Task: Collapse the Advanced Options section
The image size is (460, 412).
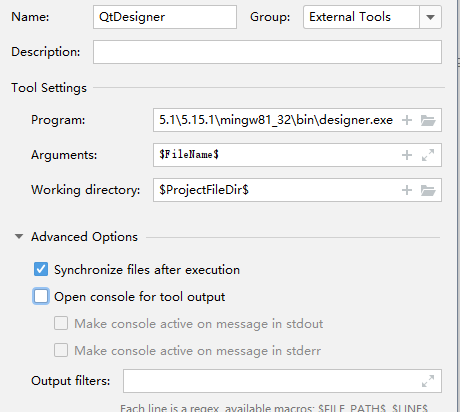Action: (19, 237)
